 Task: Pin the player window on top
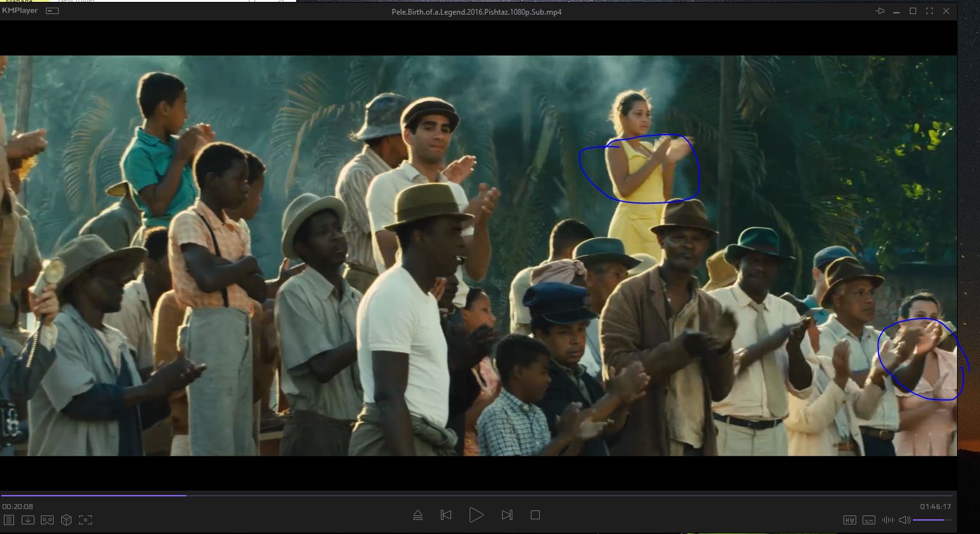pos(880,11)
